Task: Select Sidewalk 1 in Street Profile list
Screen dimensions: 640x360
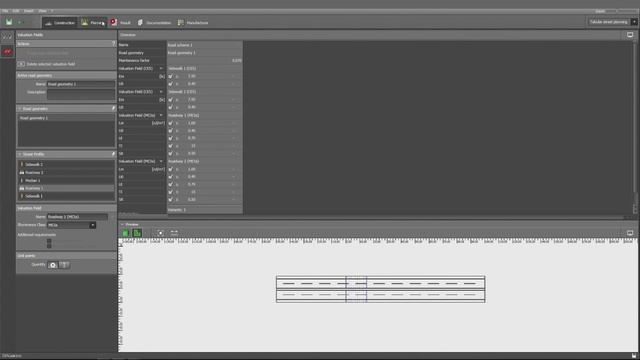Action: (x=66, y=196)
